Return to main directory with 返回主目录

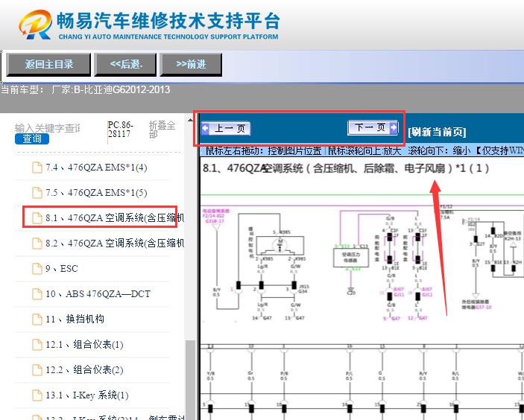tap(48, 65)
